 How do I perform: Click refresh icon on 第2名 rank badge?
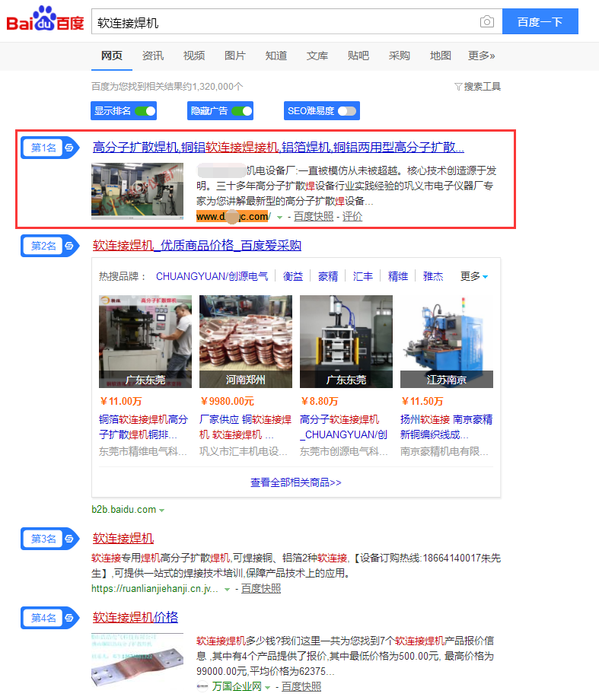pyautogui.click(x=69, y=246)
